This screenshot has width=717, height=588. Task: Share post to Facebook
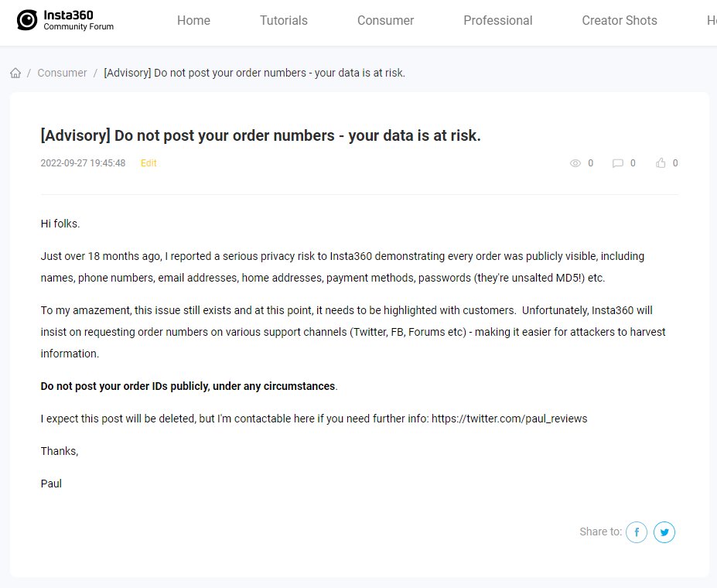pyautogui.click(x=637, y=532)
